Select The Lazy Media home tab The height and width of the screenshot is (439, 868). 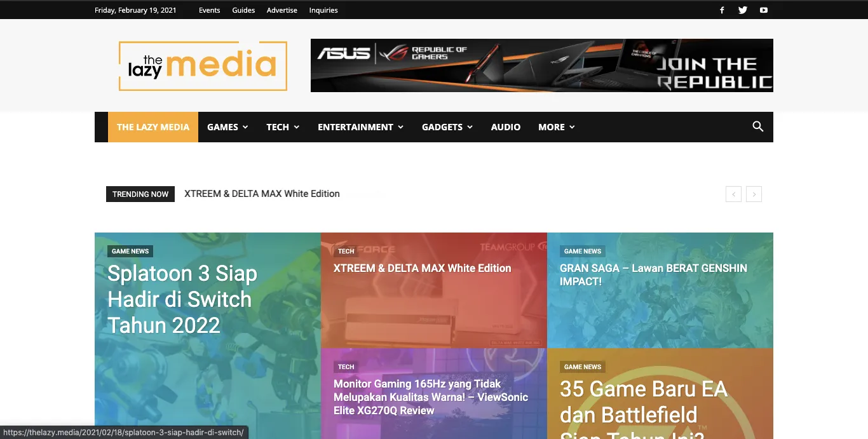(x=153, y=127)
